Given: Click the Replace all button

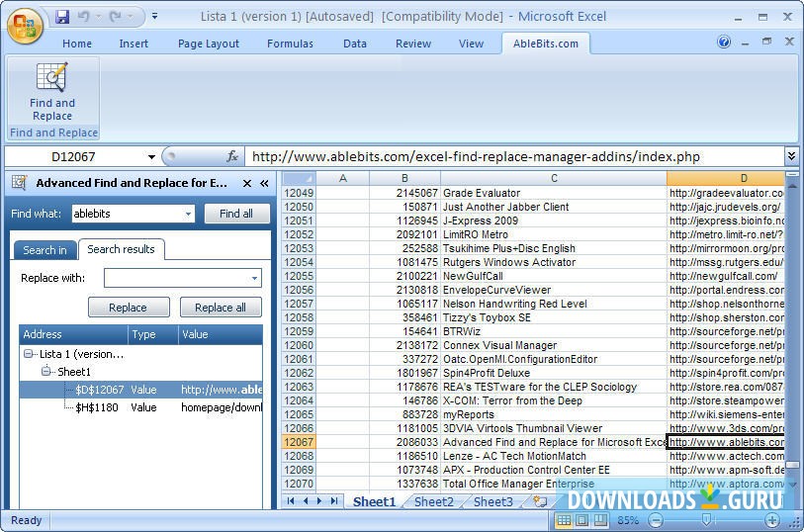Looking at the screenshot, I should [x=221, y=308].
